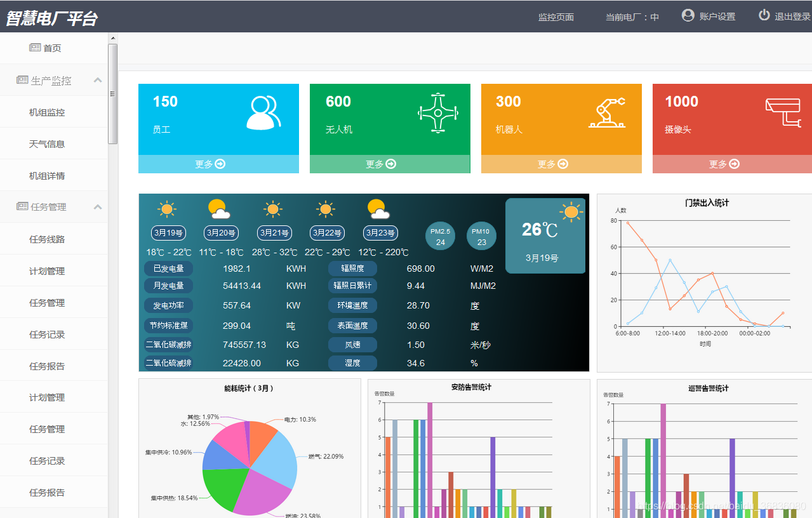Click the light blue 燃气 pie slice
This screenshot has width=812, height=518.
pos(276,460)
